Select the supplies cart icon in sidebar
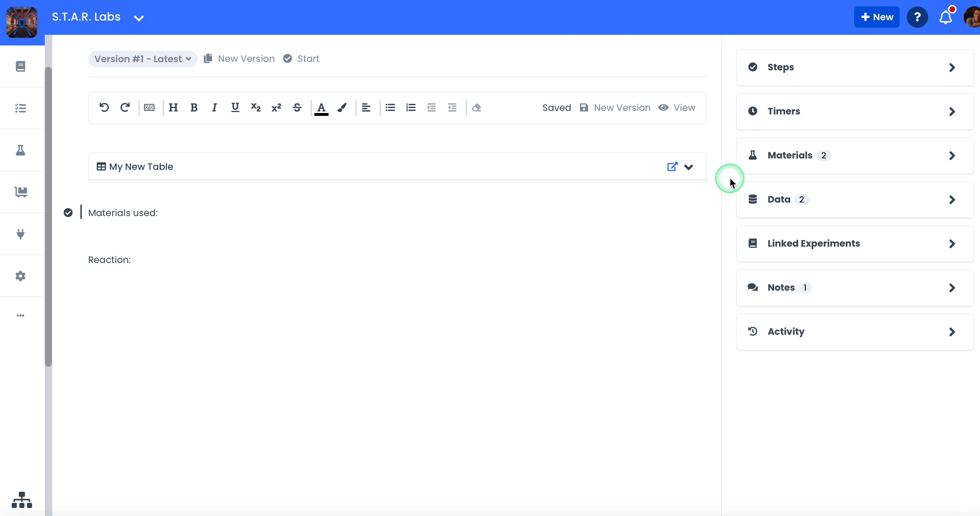 click(x=21, y=192)
